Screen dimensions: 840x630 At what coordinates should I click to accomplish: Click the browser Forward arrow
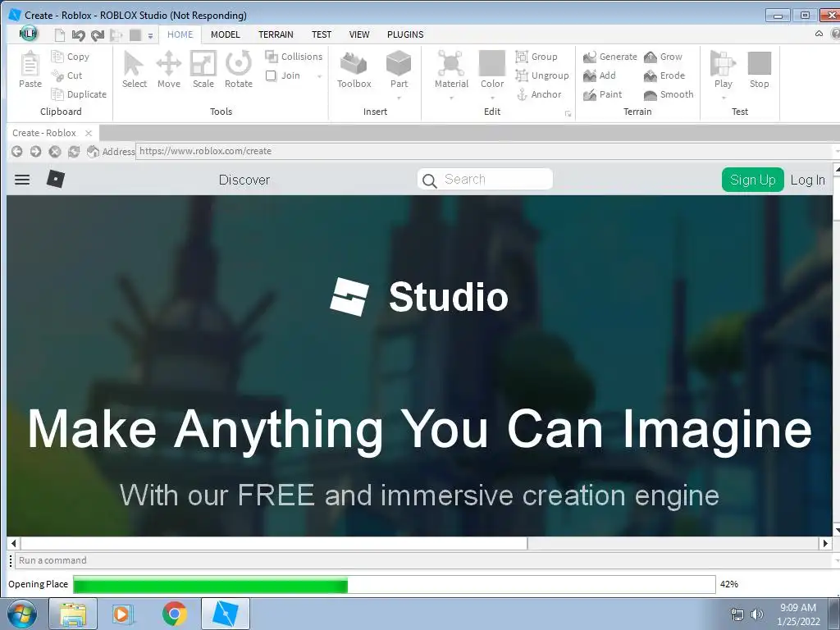[x=35, y=152]
